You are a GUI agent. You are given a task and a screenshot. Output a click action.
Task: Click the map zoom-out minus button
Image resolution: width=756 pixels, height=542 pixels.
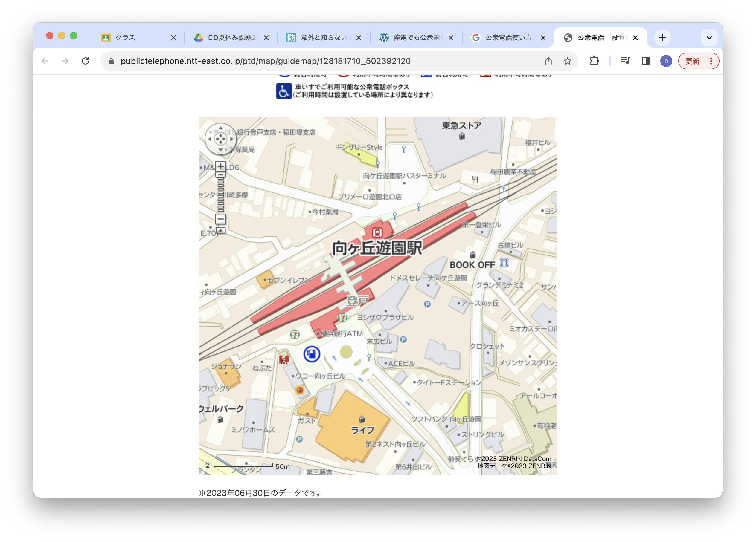[220, 219]
